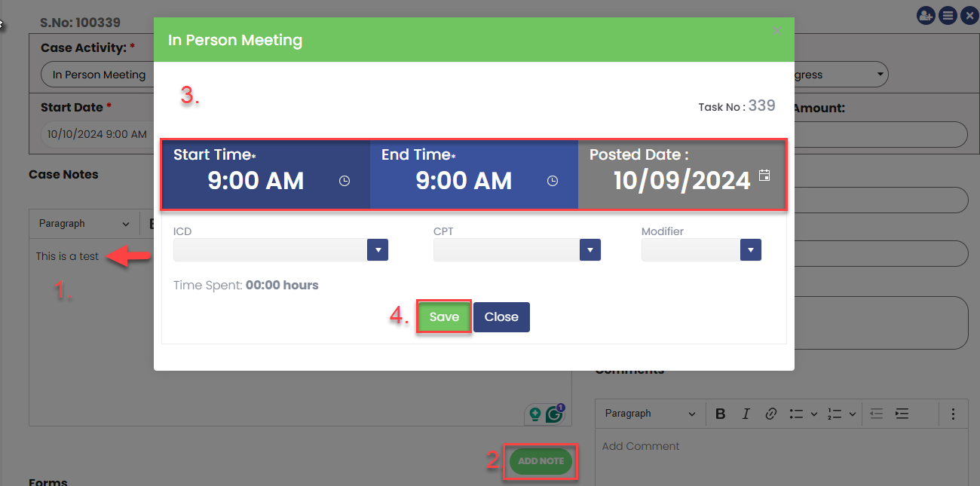The width and height of the screenshot is (980, 486).
Task: Increase indent in the Comments toolbar
Action: pyautogui.click(x=902, y=414)
